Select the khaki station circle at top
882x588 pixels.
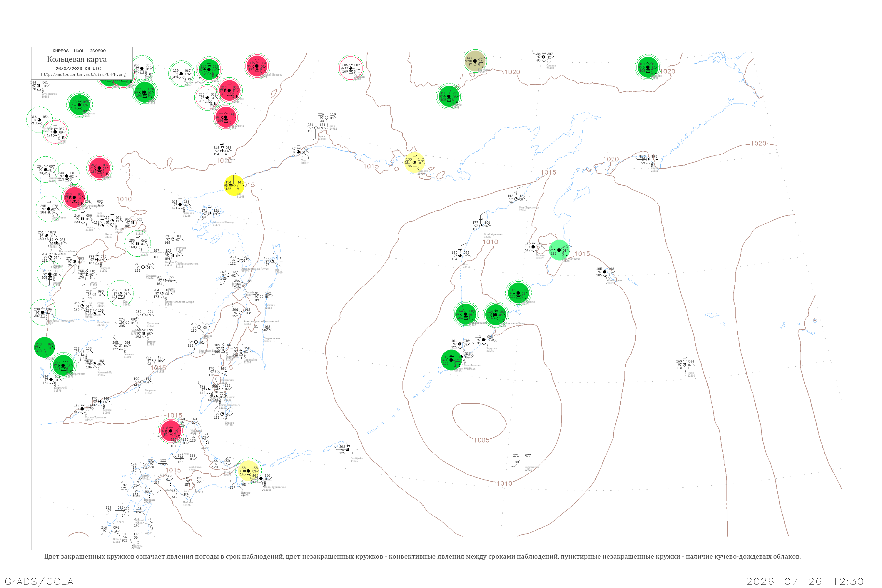(x=475, y=61)
